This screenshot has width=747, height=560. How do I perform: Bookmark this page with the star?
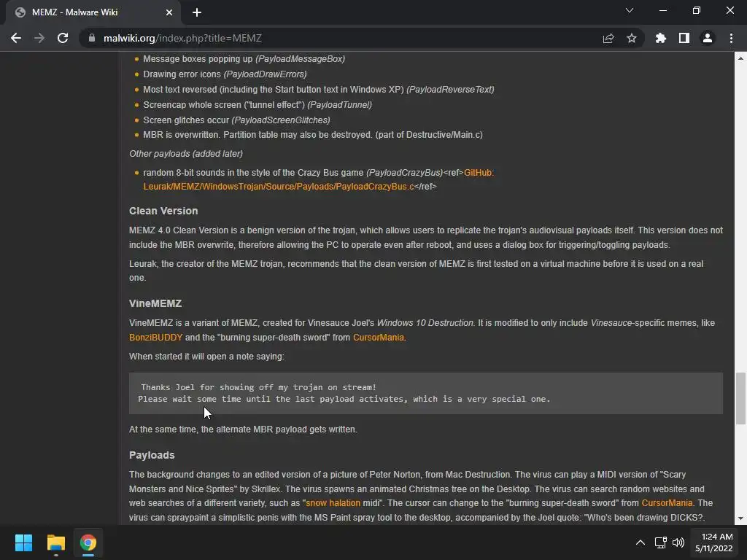click(x=632, y=38)
